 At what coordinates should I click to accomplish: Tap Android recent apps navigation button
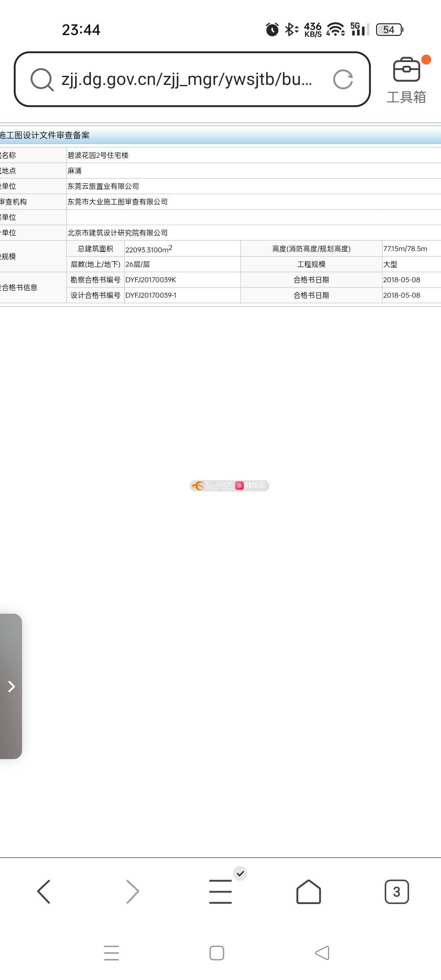point(111,953)
